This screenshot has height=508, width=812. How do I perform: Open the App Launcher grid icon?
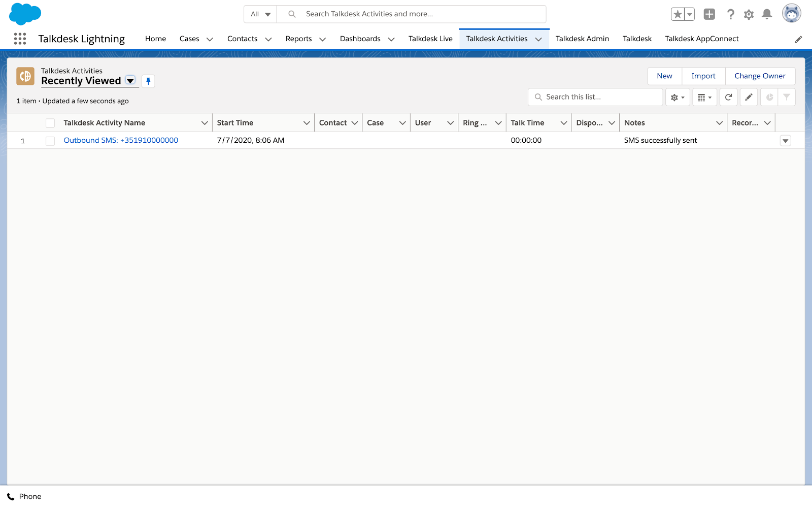(20, 39)
